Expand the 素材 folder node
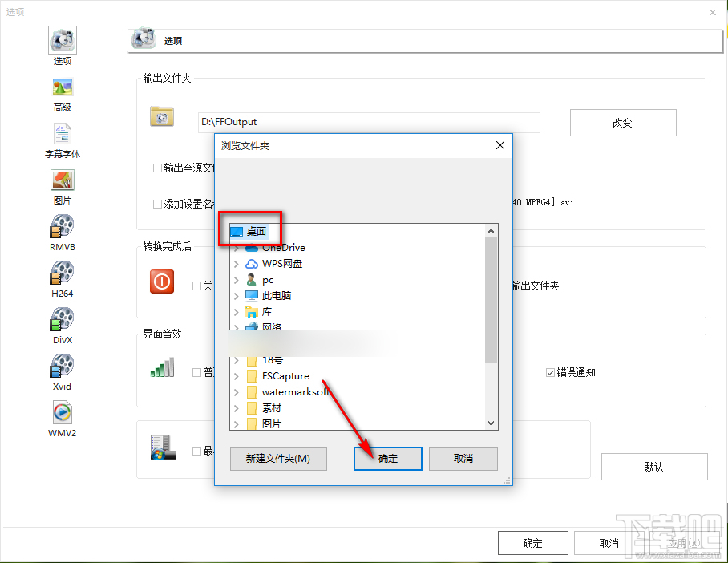 (237, 408)
